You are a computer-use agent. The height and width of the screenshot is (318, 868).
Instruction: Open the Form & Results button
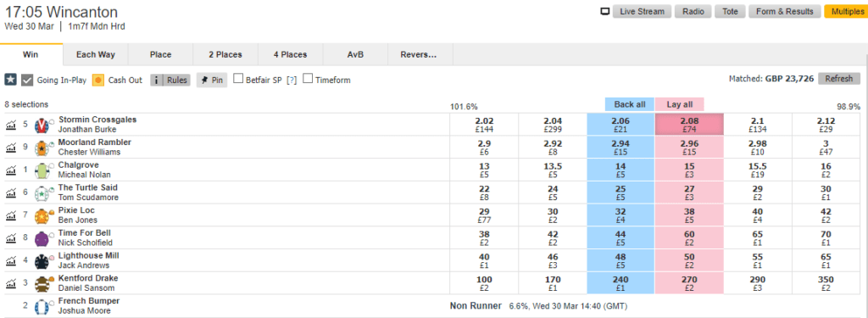[x=784, y=12]
